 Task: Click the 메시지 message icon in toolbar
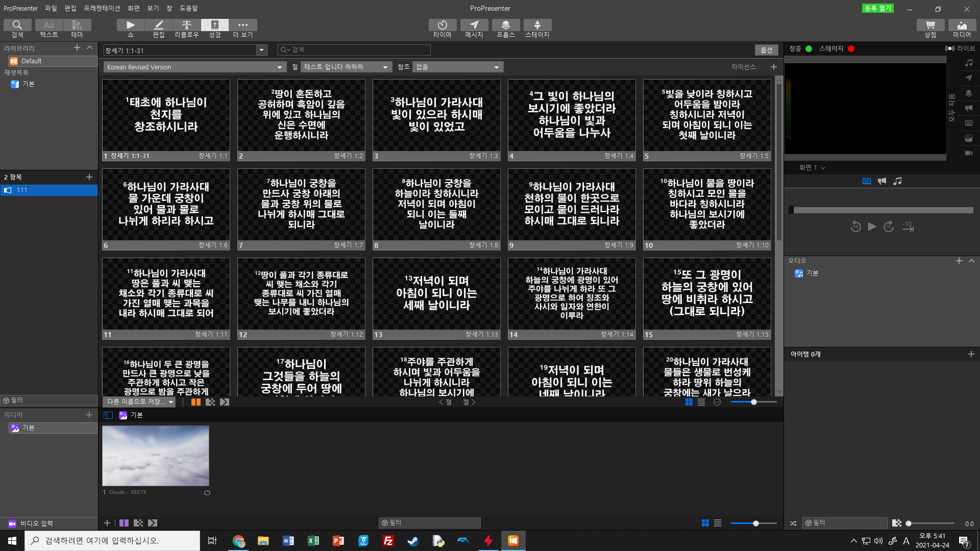tap(474, 28)
